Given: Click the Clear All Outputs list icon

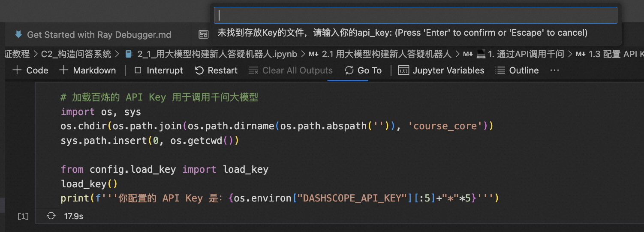Looking at the screenshot, I should [x=253, y=70].
